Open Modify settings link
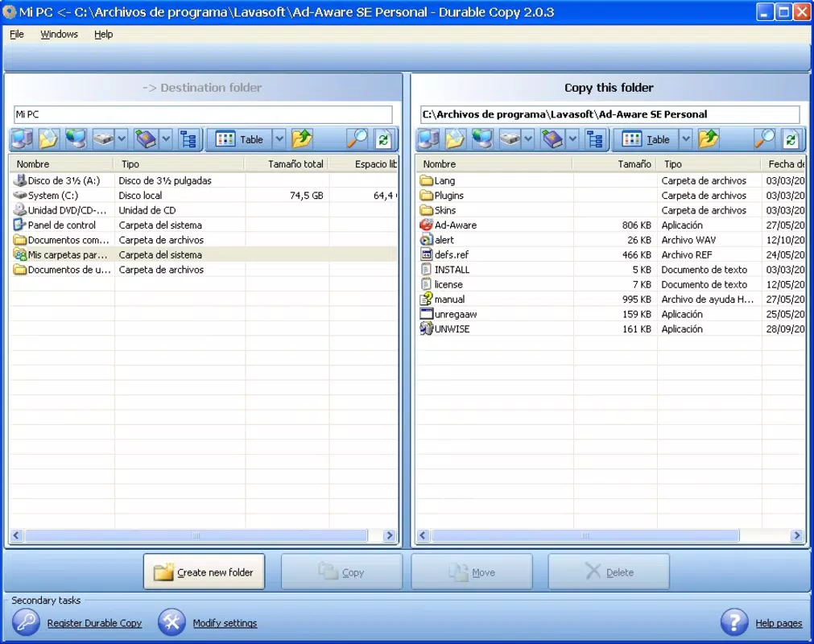Viewport: 814px width, 644px height. 225,623
